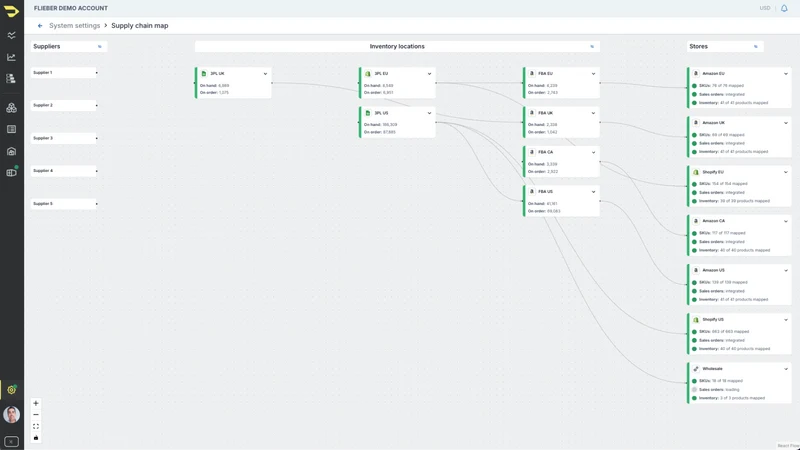
Task: Open the settings gear sidebar icon
Action: [x=11, y=390]
